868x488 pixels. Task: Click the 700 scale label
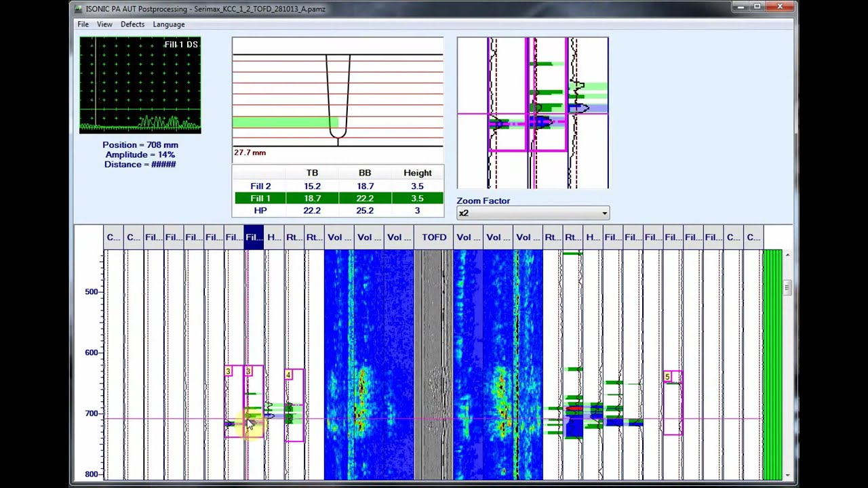coord(92,413)
